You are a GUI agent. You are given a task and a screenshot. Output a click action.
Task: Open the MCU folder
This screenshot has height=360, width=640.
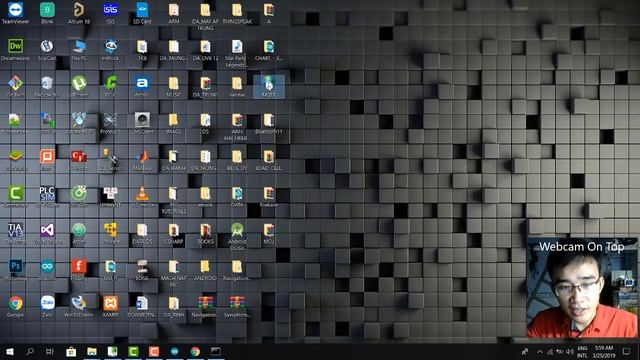(x=269, y=233)
